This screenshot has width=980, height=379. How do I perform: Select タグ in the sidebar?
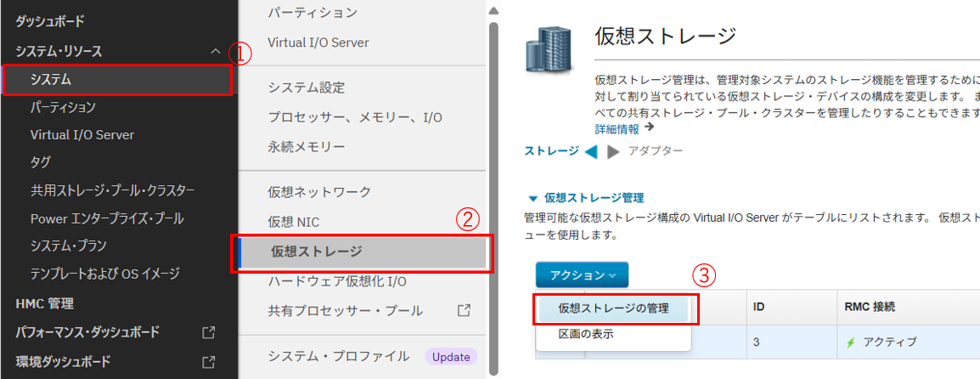(x=41, y=162)
